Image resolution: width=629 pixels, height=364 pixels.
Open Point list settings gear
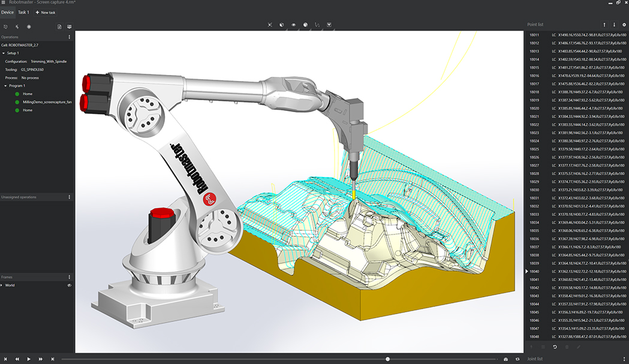tap(624, 25)
